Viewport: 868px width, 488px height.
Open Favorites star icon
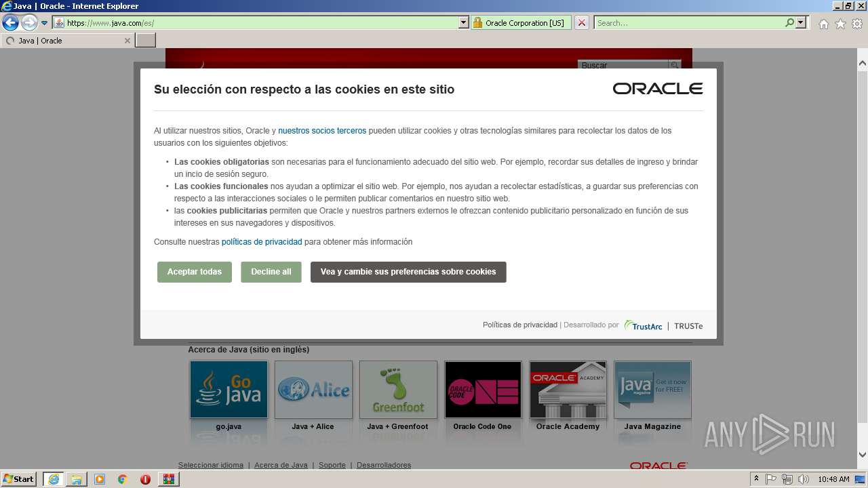point(840,24)
